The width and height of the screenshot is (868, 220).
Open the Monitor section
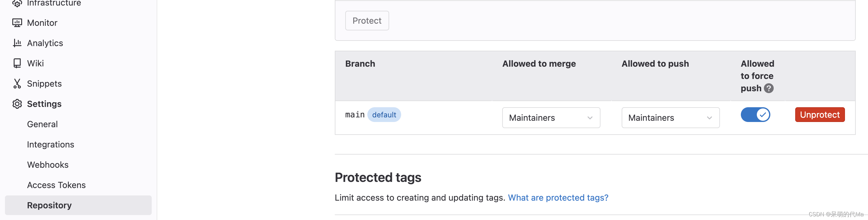42,22
